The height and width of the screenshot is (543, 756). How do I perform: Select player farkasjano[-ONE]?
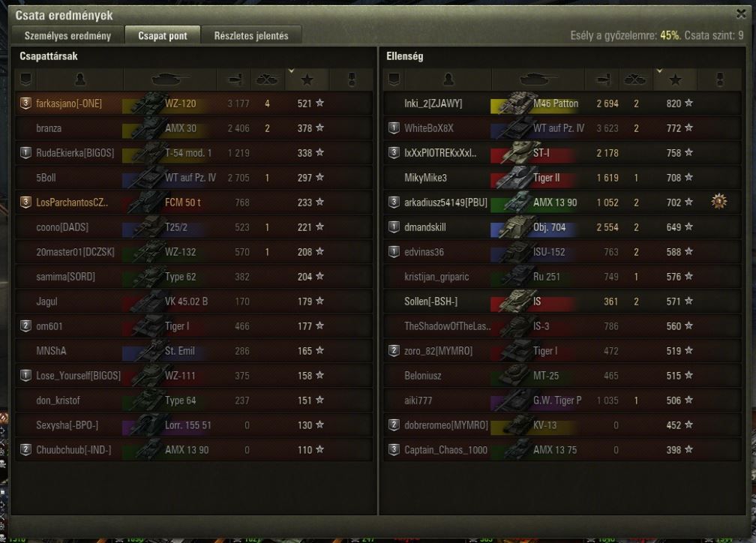[69, 103]
